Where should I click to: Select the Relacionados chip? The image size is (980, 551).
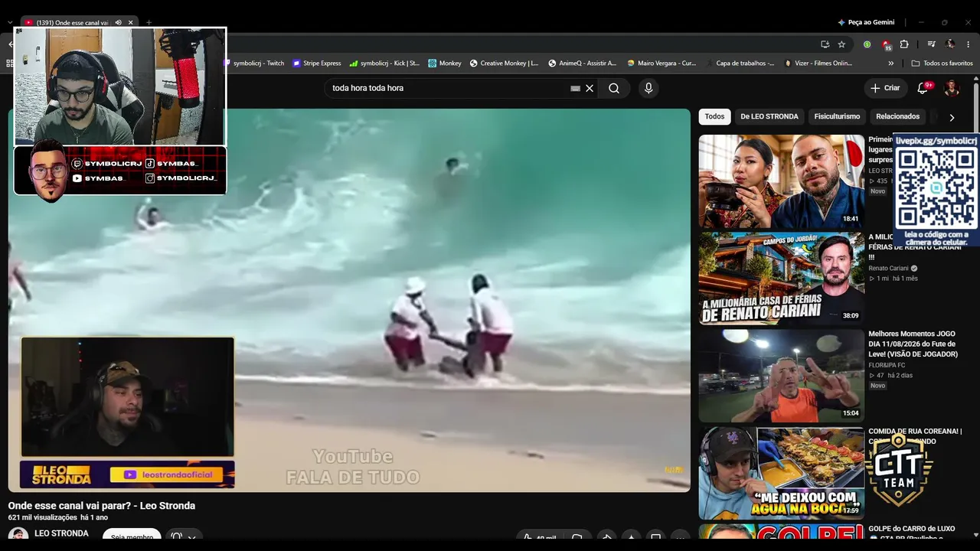pos(897,117)
